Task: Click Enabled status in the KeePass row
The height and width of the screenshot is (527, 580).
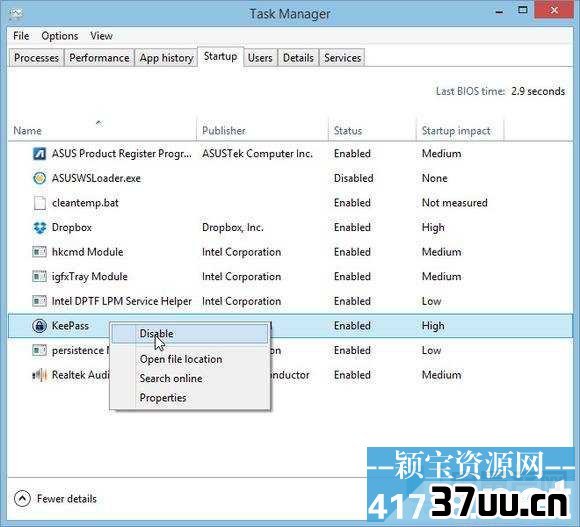Action: tap(352, 326)
